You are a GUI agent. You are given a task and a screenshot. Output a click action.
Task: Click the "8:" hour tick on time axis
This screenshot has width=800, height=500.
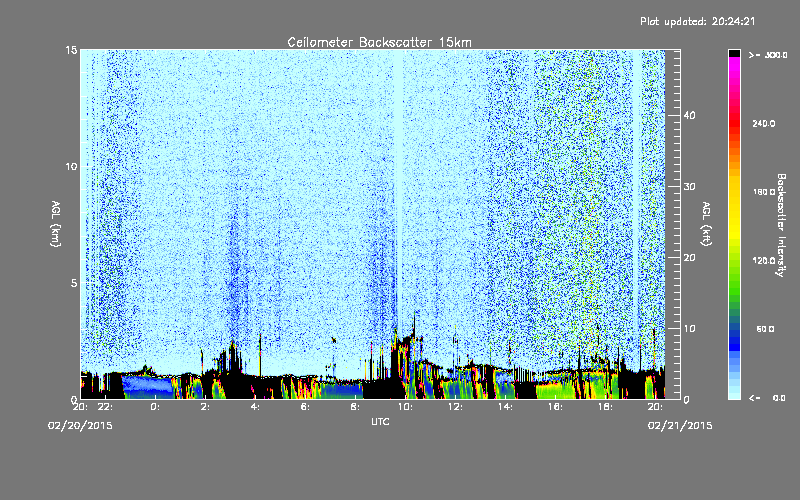355,407
